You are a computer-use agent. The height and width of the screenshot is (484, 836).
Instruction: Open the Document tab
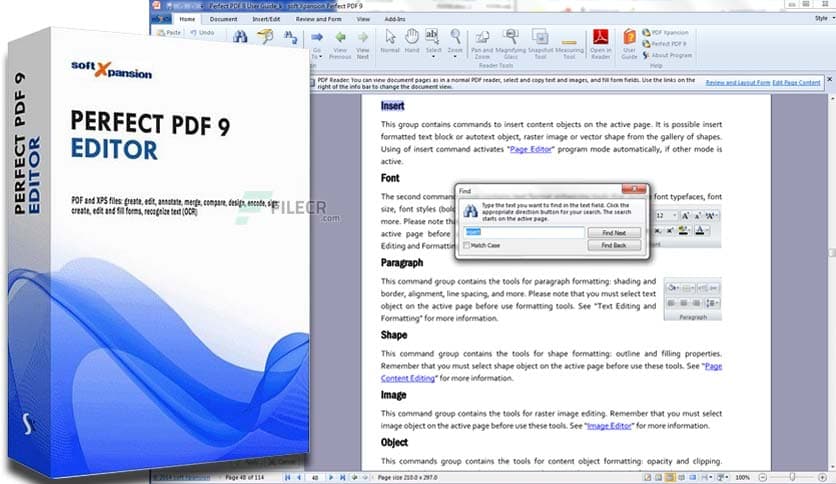pyautogui.click(x=223, y=19)
